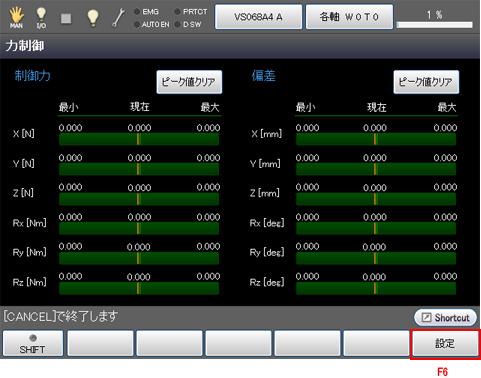This screenshot has width=481, height=378.
Task: Open the VS068A4 A robot selector
Action: pyautogui.click(x=258, y=17)
